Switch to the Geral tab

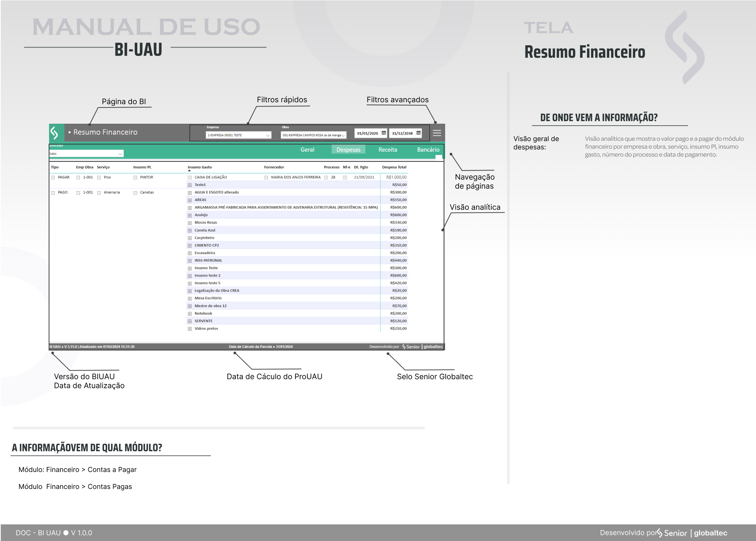click(307, 150)
